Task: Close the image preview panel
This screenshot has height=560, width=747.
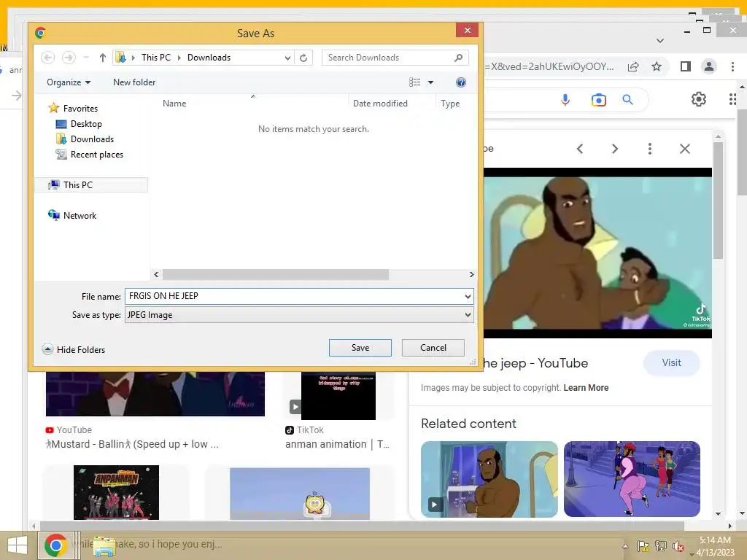Action: click(684, 149)
